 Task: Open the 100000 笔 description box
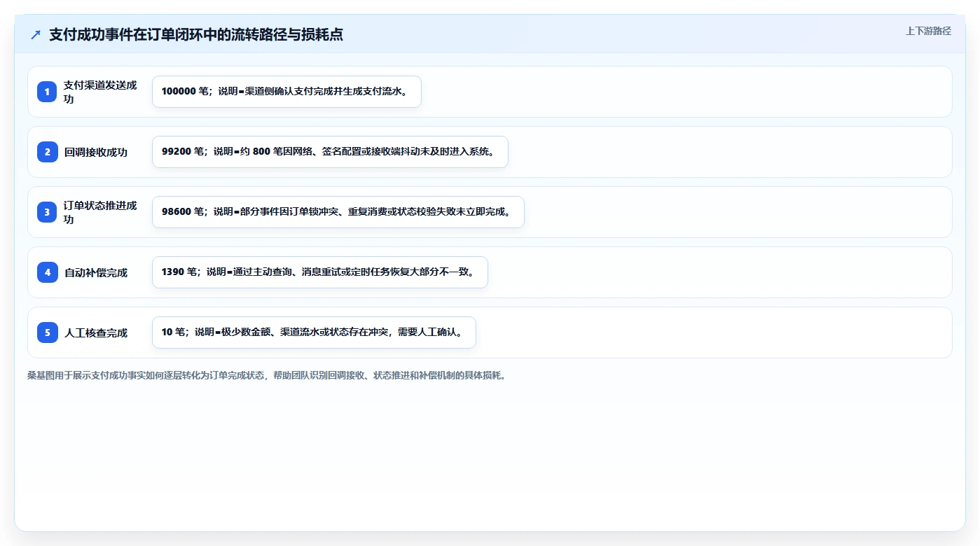click(x=287, y=92)
